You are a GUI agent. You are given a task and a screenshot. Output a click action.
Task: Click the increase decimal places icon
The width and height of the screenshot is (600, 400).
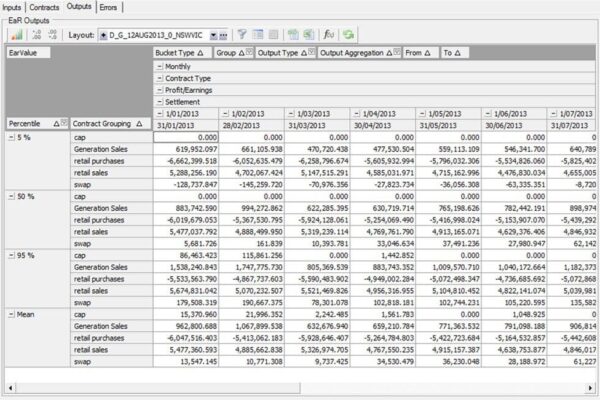pyautogui.click(x=37, y=35)
